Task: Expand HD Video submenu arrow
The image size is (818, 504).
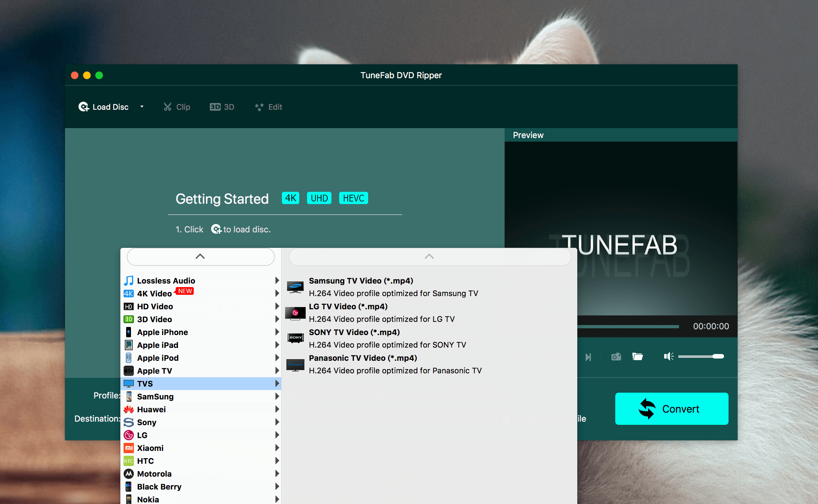Action: coord(277,306)
